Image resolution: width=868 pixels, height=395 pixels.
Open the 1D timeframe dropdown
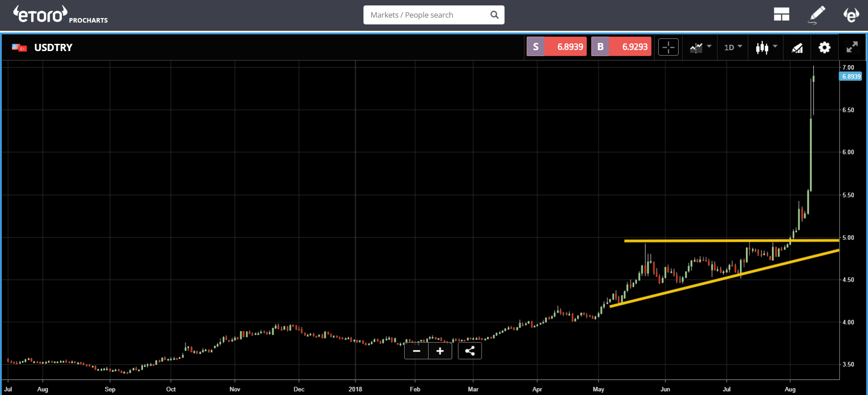(x=733, y=47)
